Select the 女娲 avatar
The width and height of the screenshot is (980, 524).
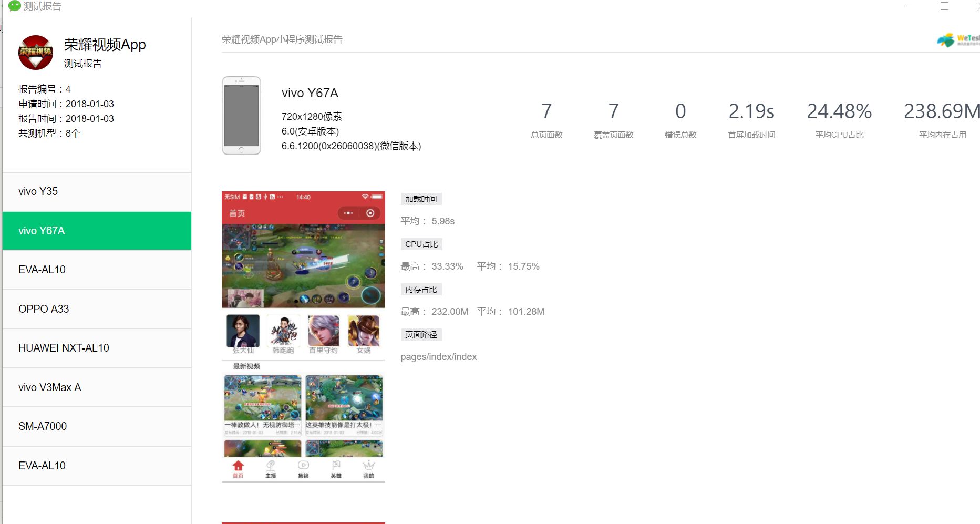coord(364,331)
